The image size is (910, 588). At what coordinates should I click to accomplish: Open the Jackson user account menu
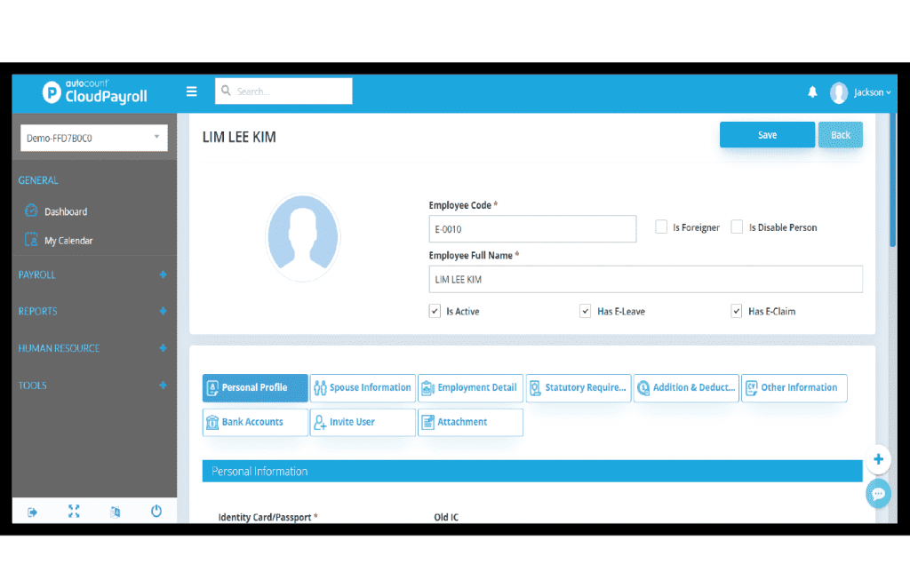860,92
